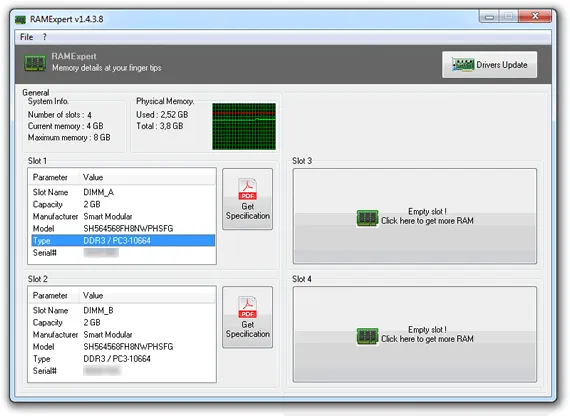Select the Type row in Slot 1
The width and height of the screenshot is (570, 416).
pos(123,241)
